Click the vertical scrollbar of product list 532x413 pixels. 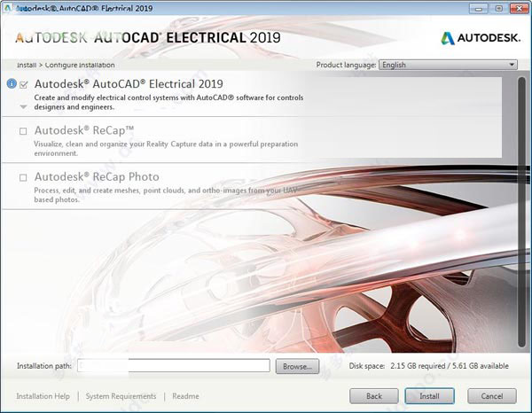[x=521, y=212]
